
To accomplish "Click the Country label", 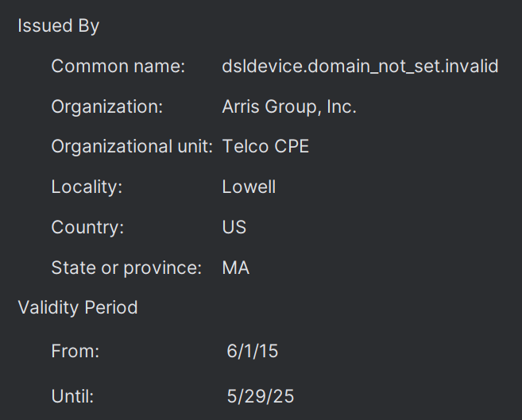I will [87, 228].
